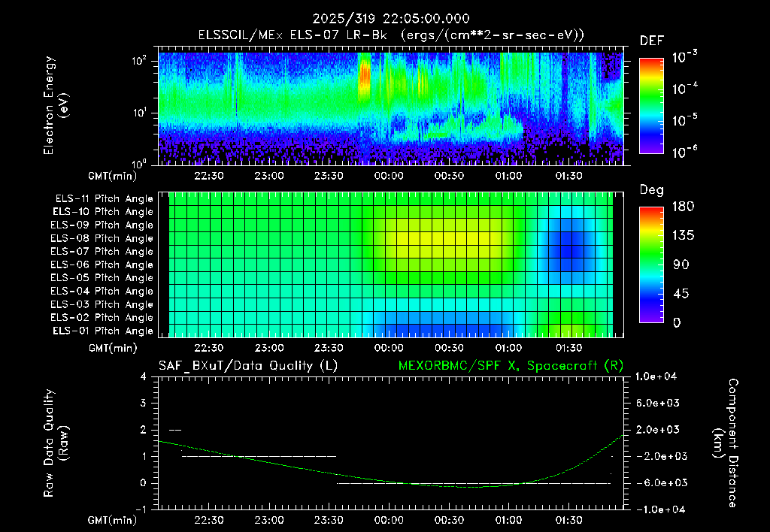Select the ELS-11 Pitch Angle row label
Screen dimensions: 770x532
(x=104, y=199)
